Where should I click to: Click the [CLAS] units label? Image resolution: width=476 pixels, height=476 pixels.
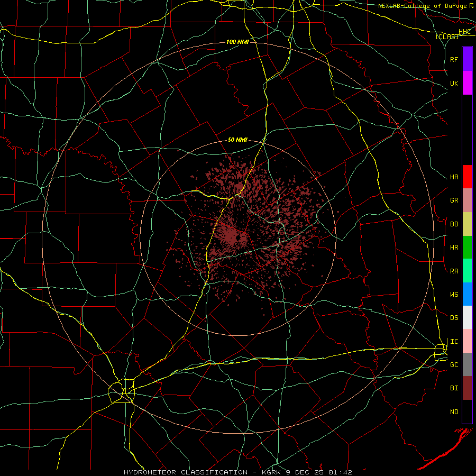click(447, 36)
